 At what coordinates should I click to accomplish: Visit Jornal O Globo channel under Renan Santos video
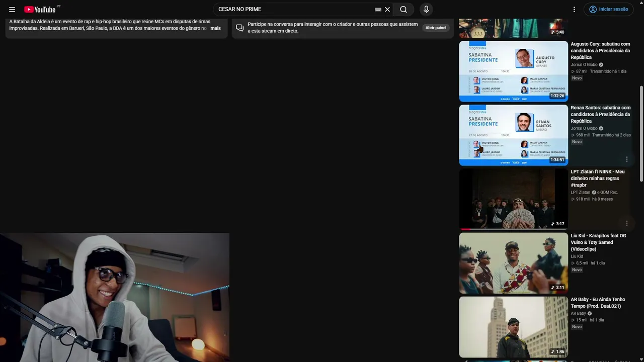584,128
